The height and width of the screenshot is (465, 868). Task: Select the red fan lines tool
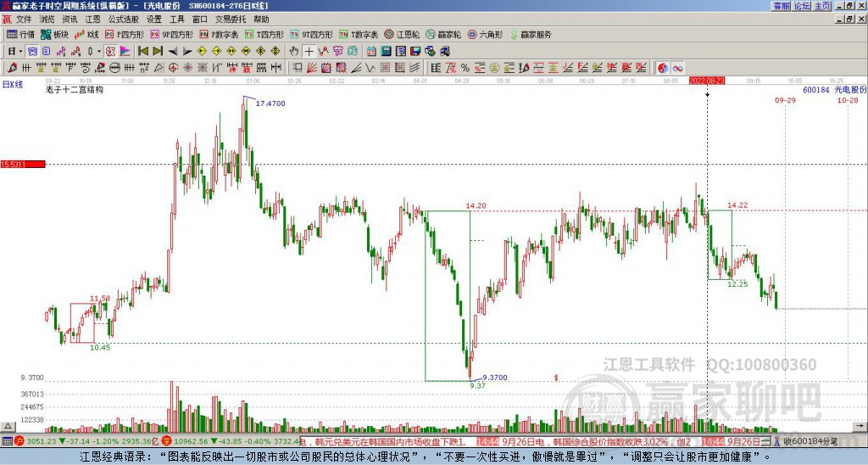coord(312,68)
